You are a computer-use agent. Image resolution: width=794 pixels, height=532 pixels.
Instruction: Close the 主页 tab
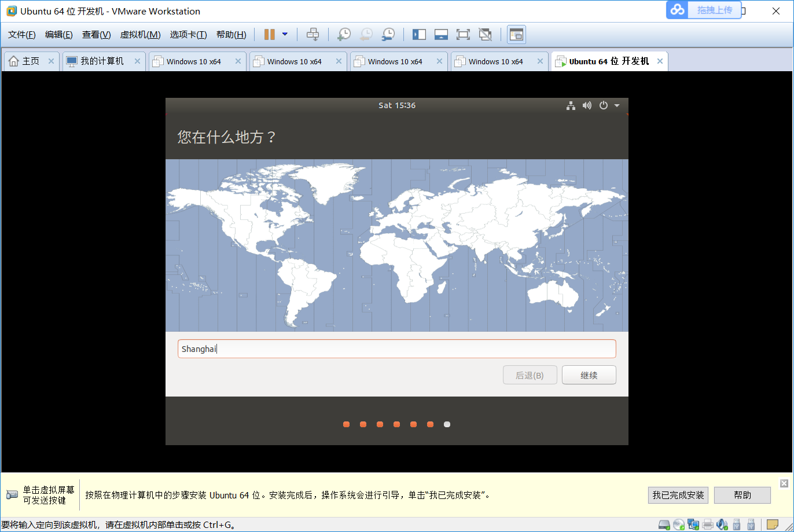pos(51,61)
